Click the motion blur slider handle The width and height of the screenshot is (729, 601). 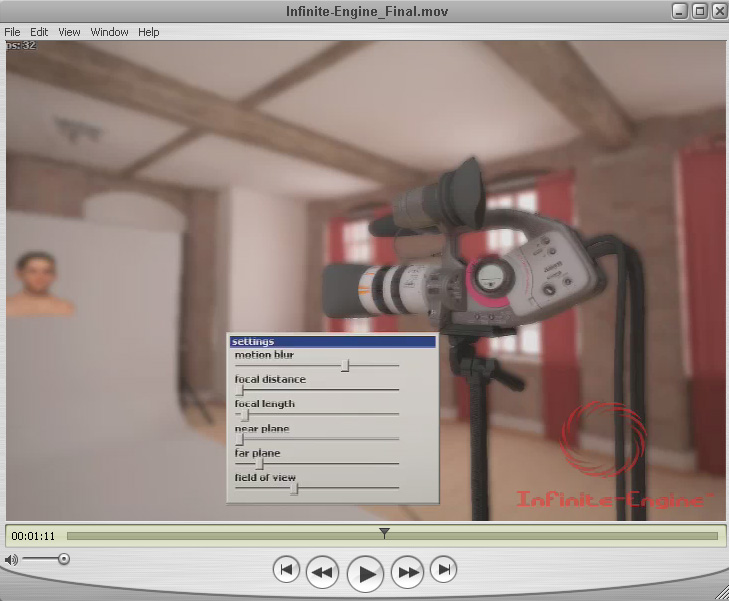pos(345,366)
